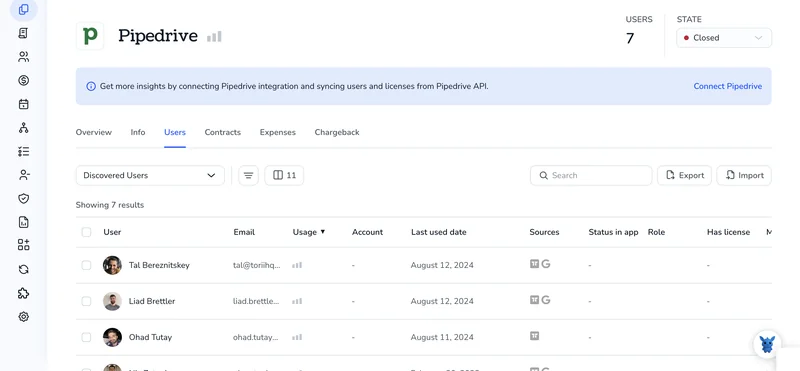Click the Pipedrive logo
800x371 pixels.
(x=90, y=36)
